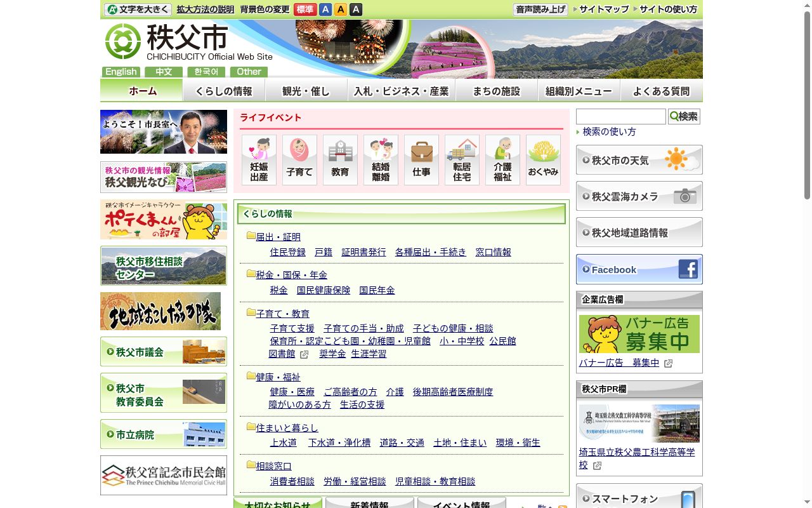The height and width of the screenshot is (508, 812).
Task: Switch language to 中文
Action: click(x=164, y=72)
